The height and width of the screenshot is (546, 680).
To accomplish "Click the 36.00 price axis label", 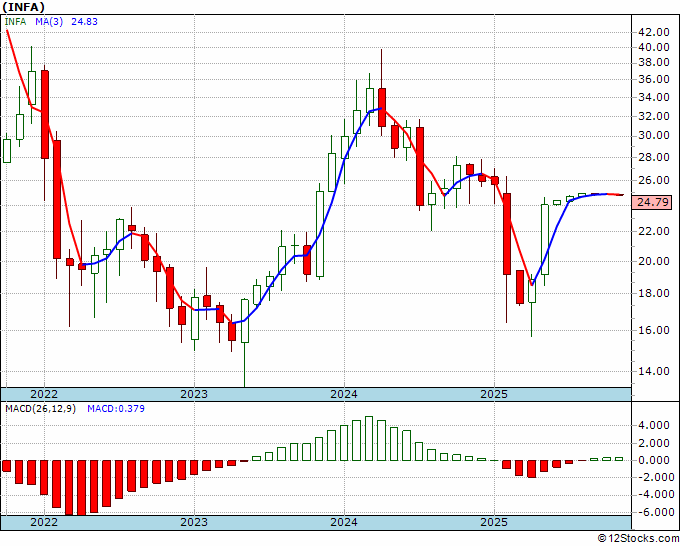I will click(653, 79).
